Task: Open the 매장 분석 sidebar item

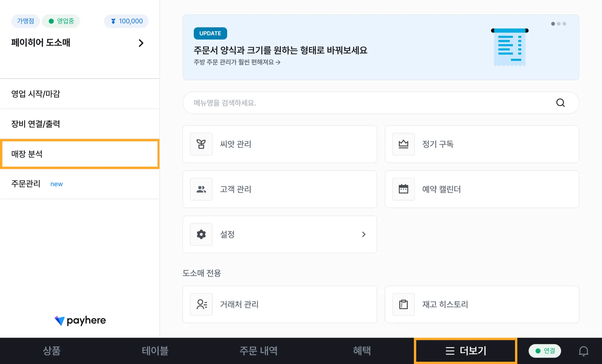Action: (x=80, y=154)
